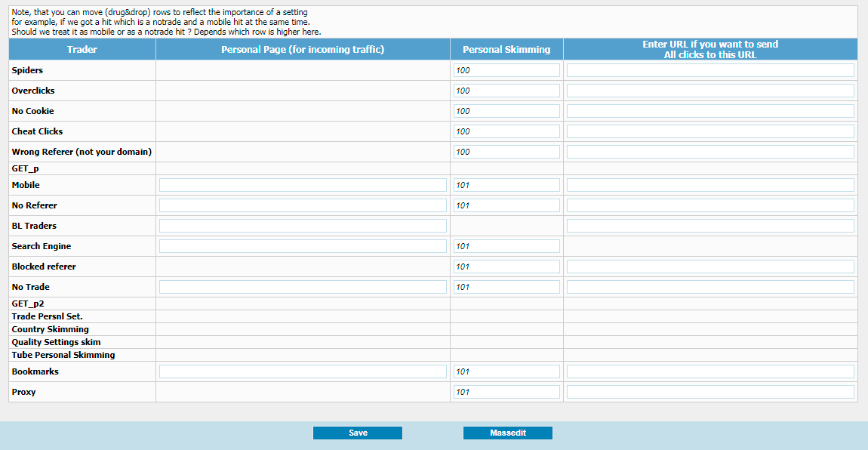
Task: Focus Mobile Personal Page field
Action: [303, 186]
